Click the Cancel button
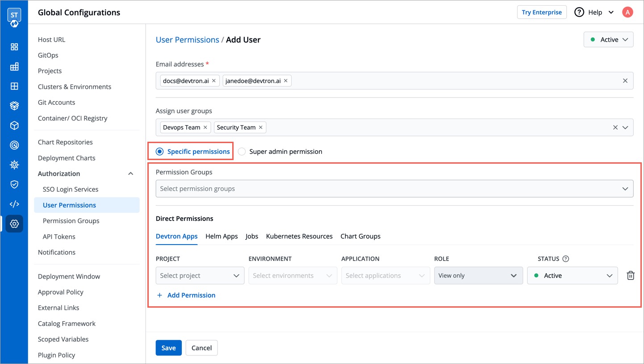The height and width of the screenshot is (364, 644). pos(201,348)
